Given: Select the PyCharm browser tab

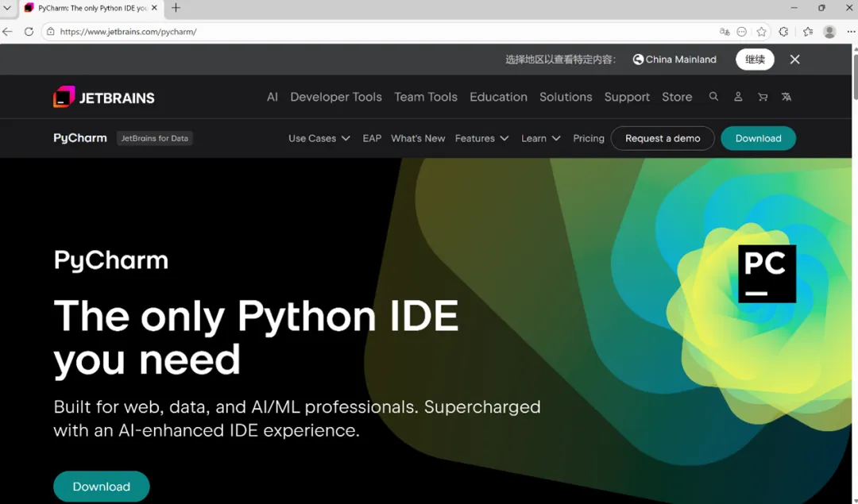Looking at the screenshot, I should (91, 8).
